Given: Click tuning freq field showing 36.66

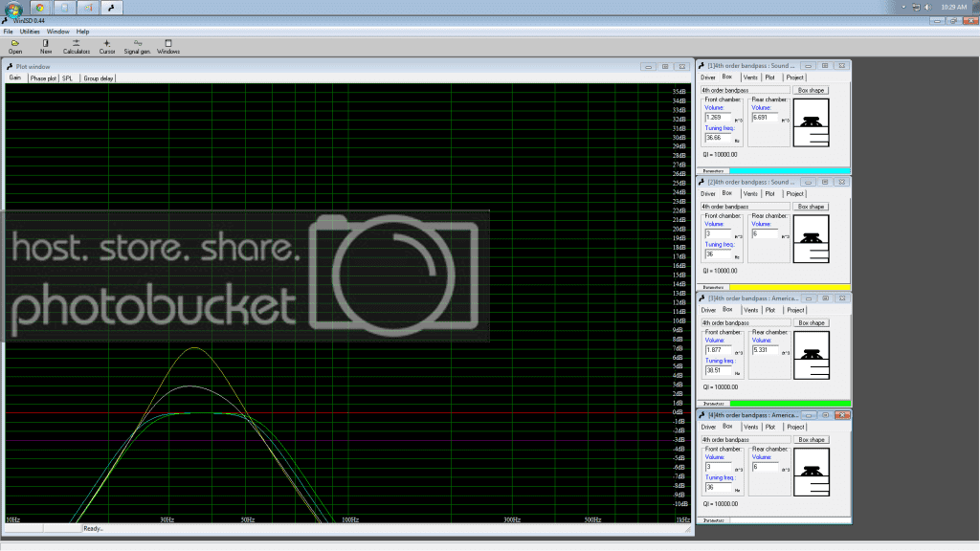Looking at the screenshot, I should [718, 138].
